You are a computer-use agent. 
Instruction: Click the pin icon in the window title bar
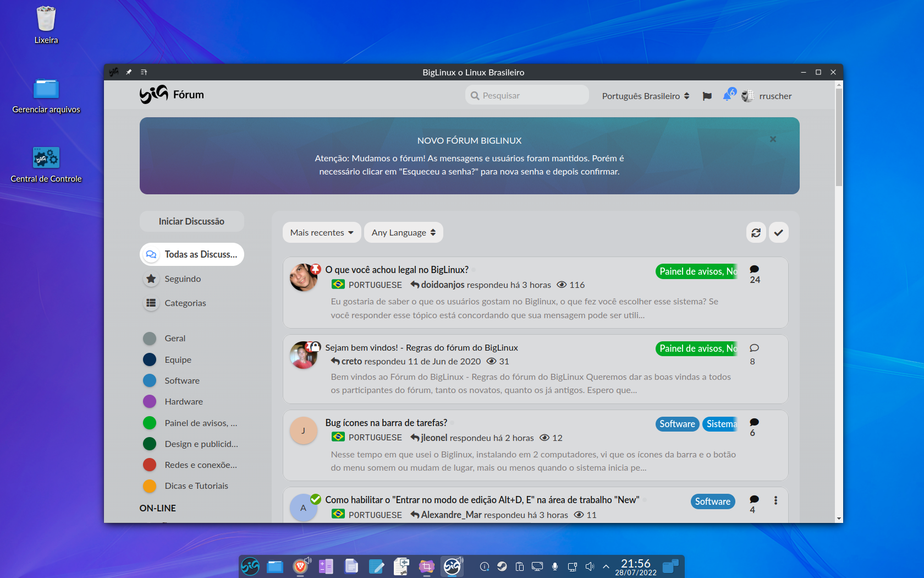129,72
